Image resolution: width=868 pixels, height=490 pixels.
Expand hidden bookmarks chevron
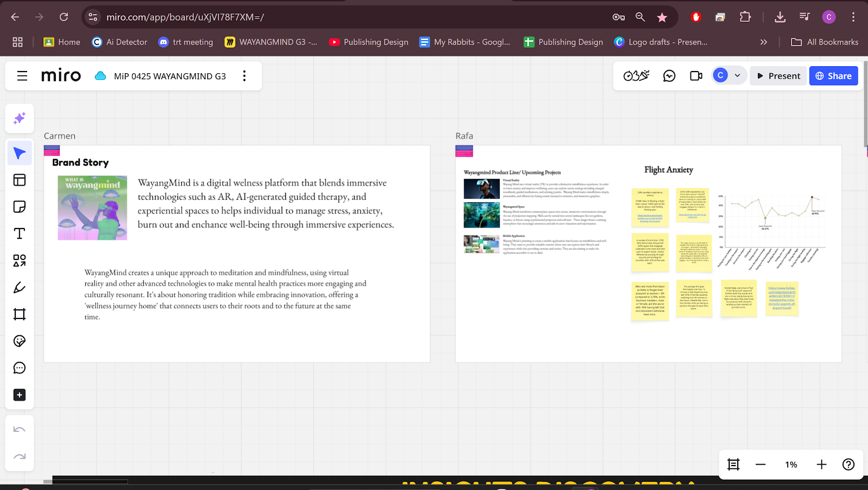point(764,42)
